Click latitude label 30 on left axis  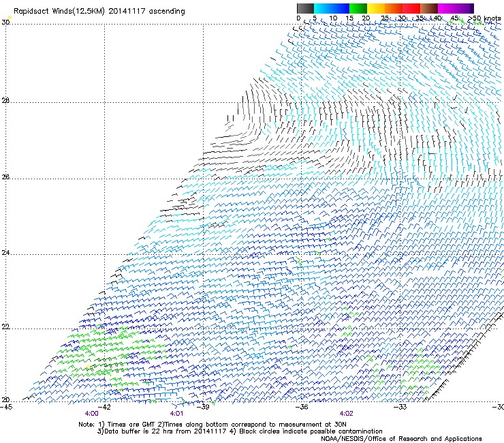coord(5,22)
